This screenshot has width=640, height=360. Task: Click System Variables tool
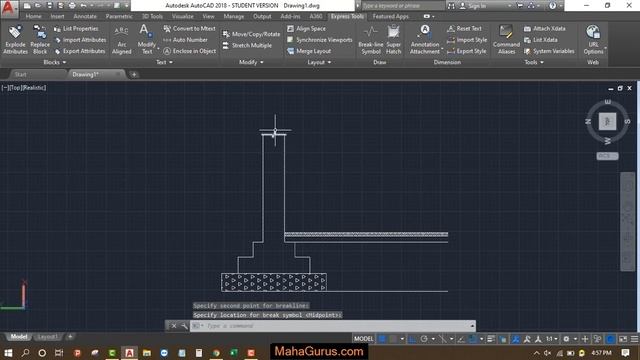click(x=549, y=51)
